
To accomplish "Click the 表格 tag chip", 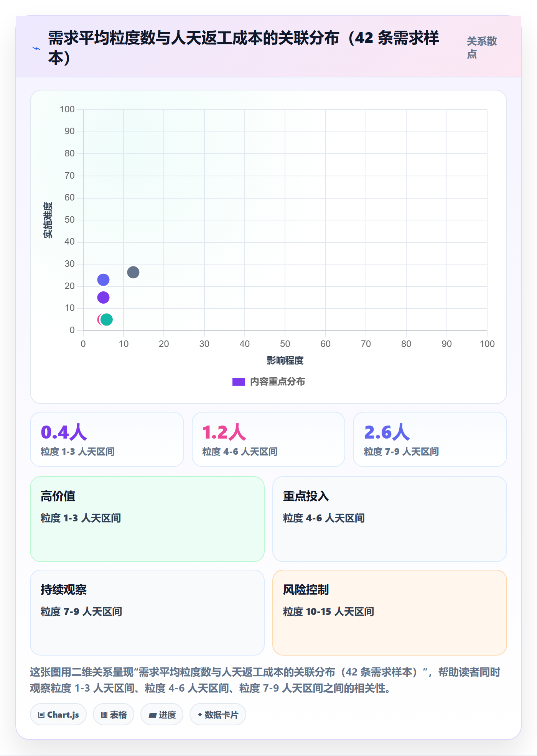I will click(114, 715).
